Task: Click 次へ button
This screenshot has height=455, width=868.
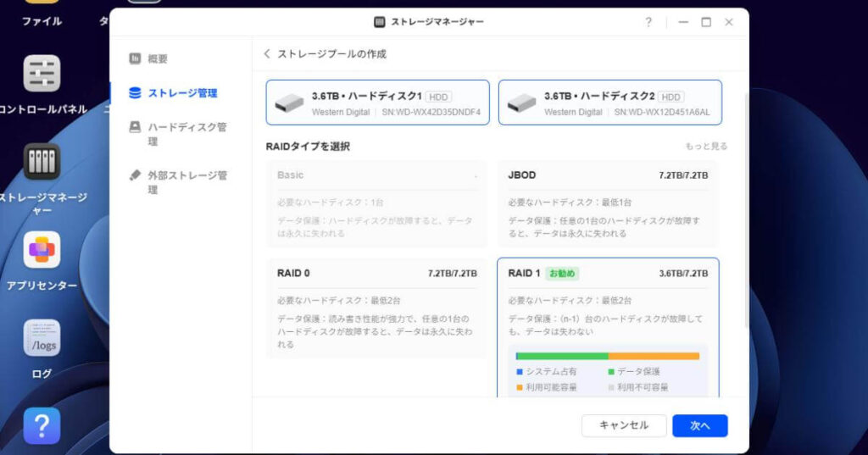Action: 699,425
